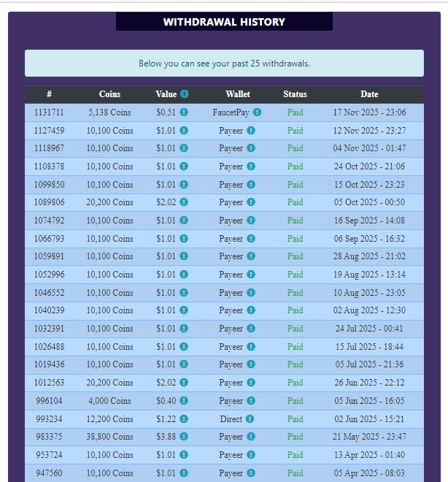Click withdrawal ID 1108378

49,167
